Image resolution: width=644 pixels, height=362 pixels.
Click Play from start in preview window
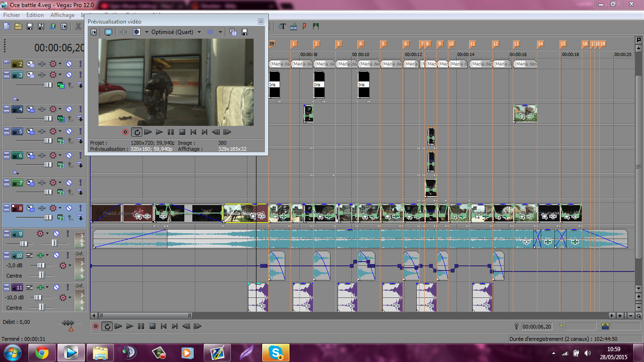point(148,132)
